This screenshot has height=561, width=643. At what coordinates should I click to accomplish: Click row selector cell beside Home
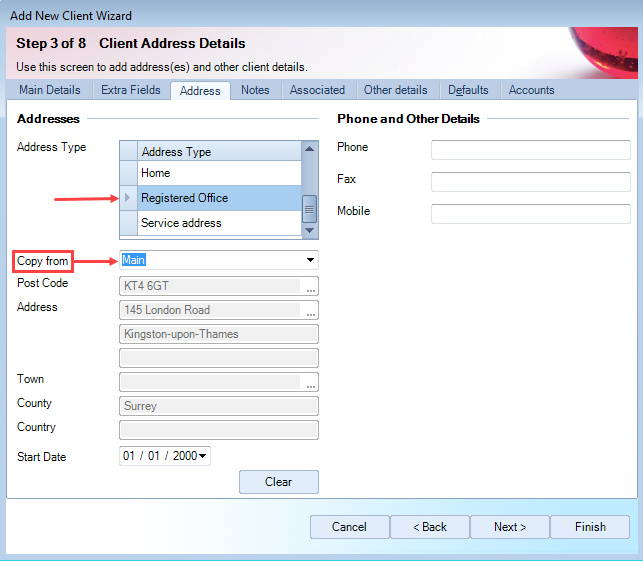pyautogui.click(x=128, y=173)
